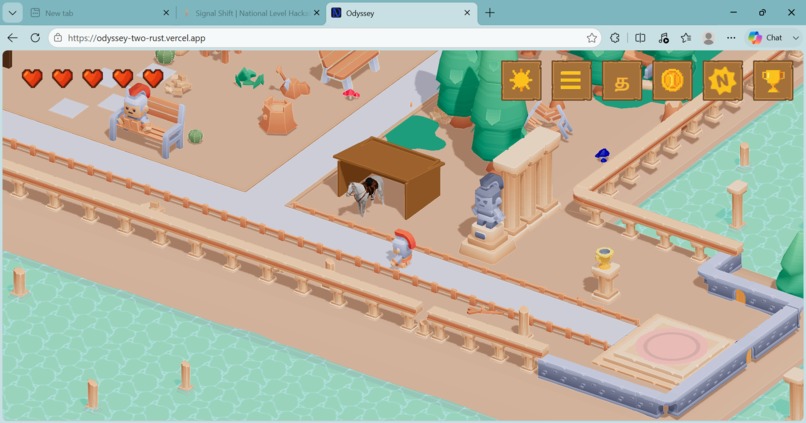
Task: Click the N badge game button
Action: (723, 81)
